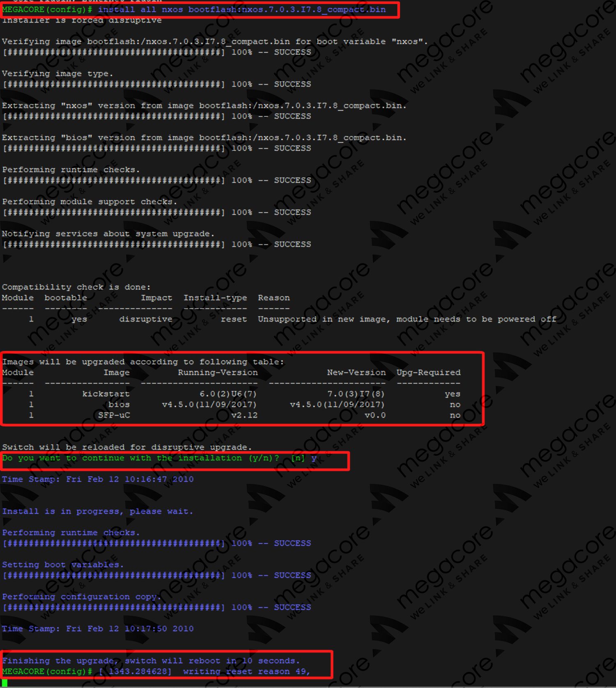Image resolution: width=616 pixels, height=688 pixels.
Task: Select the "Installer is forced disruptive" line
Action: tap(82, 20)
